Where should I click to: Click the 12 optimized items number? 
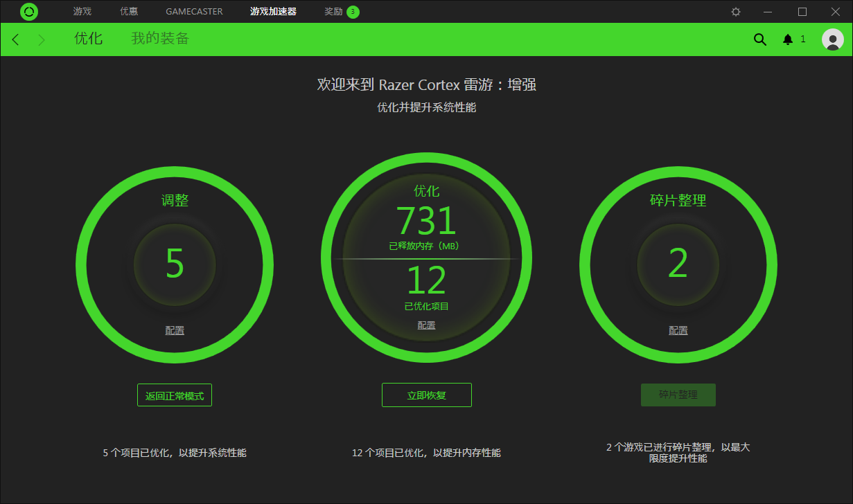click(x=427, y=281)
